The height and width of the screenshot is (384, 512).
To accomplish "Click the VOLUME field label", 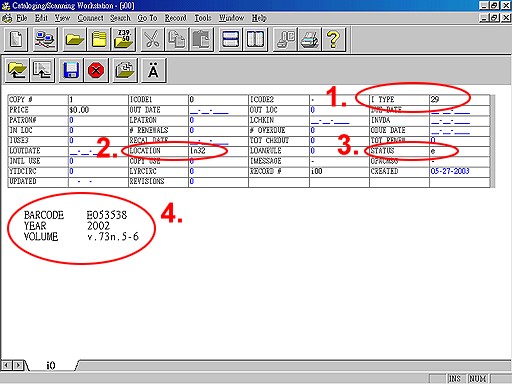I will pyautogui.click(x=41, y=236).
